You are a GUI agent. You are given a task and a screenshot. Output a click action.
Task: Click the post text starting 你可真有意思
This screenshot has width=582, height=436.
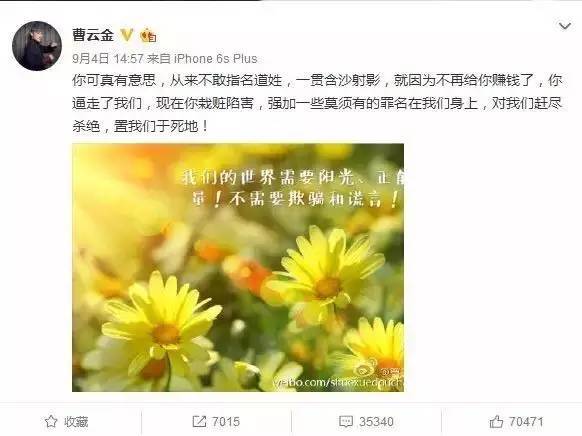coord(317,103)
